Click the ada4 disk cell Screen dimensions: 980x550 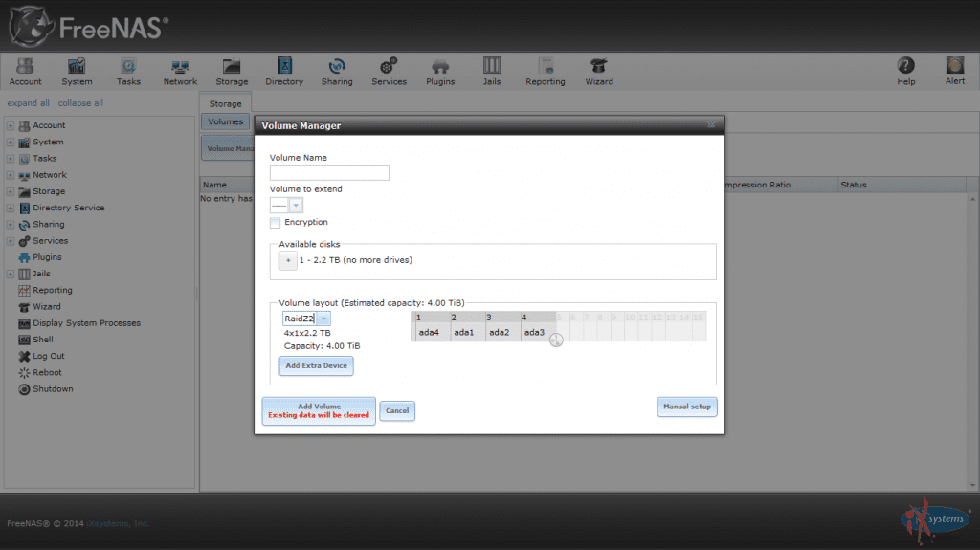(429, 333)
